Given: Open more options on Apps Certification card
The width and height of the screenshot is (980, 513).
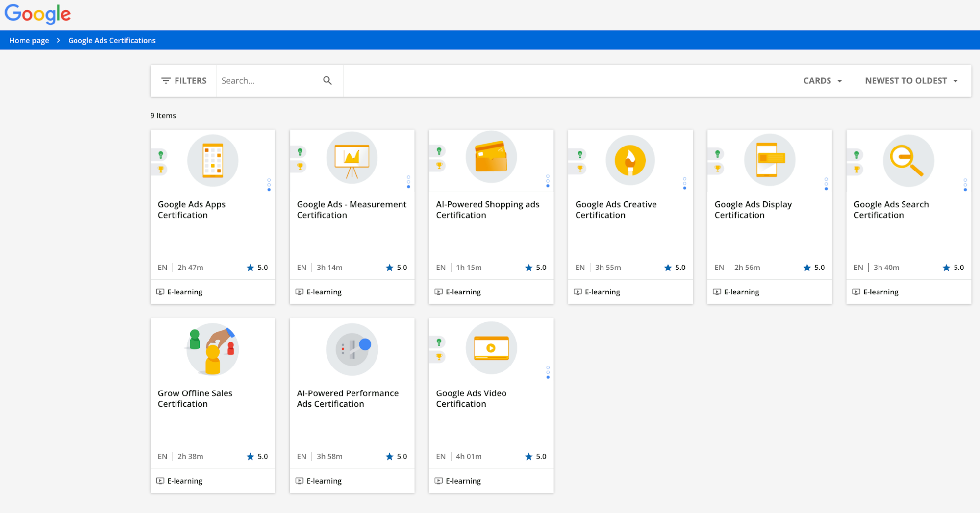Looking at the screenshot, I should coord(269,185).
